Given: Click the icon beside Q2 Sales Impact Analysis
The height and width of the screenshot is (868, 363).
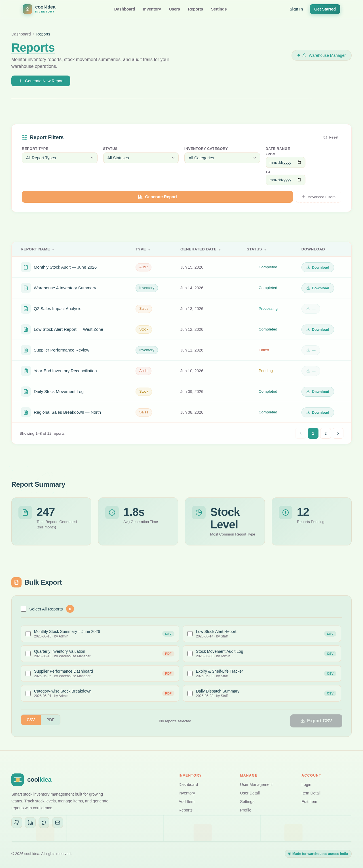Looking at the screenshot, I should click(26, 309).
